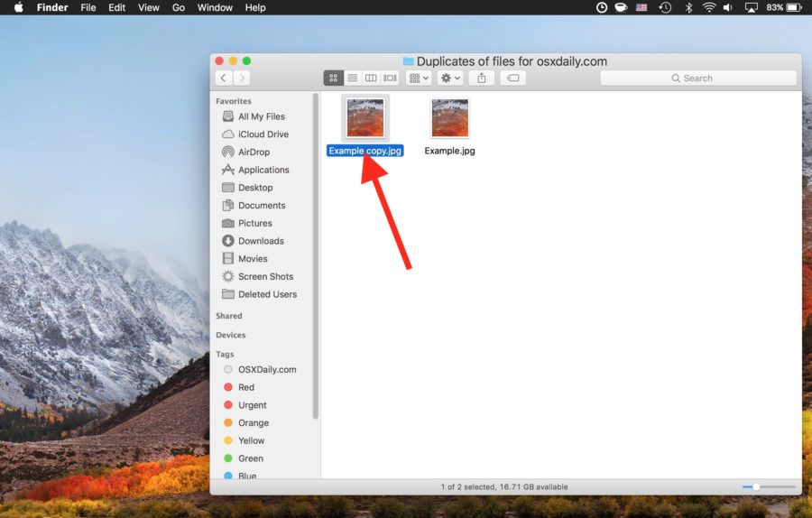
Task: Open Movies folder in sidebar
Action: pyautogui.click(x=253, y=258)
